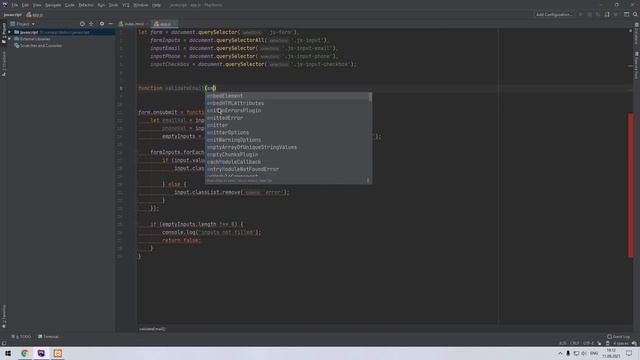Open the Window menu
The height and width of the screenshot is (360, 640).
click(x=141, y=5)
